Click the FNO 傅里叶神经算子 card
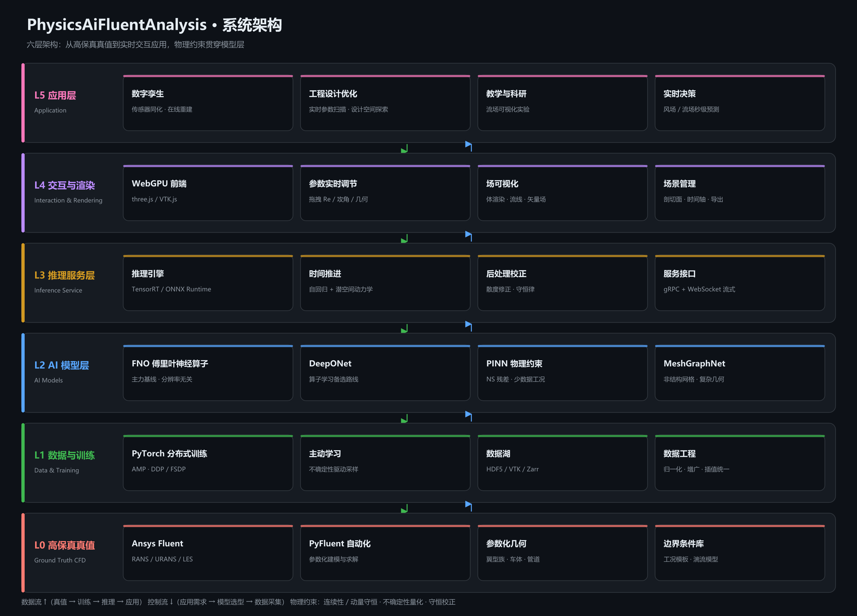 (208, 373)
